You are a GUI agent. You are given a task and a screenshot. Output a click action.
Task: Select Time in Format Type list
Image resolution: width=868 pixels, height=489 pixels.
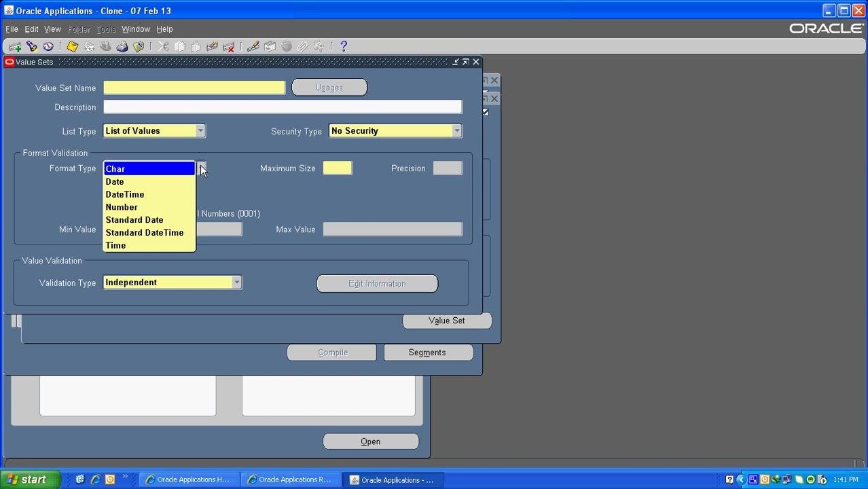coord(149,246)
